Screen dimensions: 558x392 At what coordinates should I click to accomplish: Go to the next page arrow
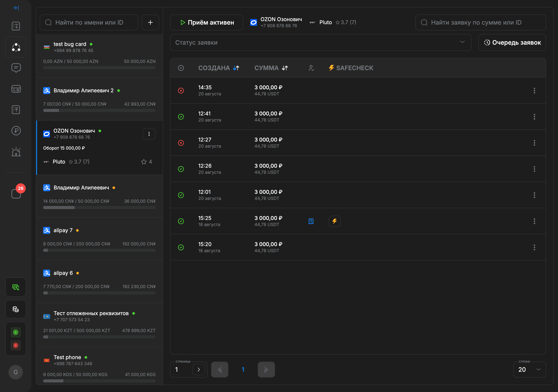coord(266,369)
